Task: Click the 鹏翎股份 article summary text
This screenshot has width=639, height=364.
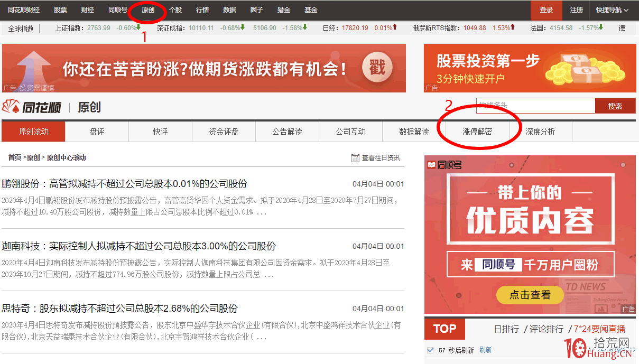Action: coord(200,207)
